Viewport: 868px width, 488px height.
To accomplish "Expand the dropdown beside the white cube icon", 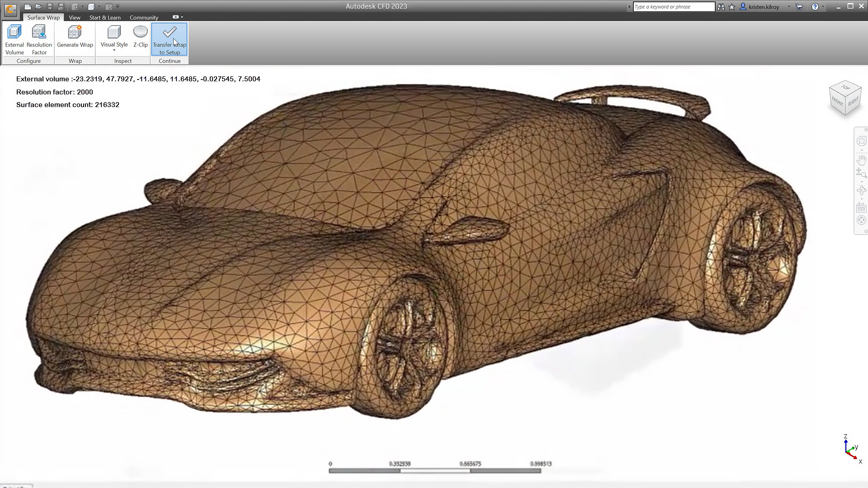I will [x=99, y=7].
